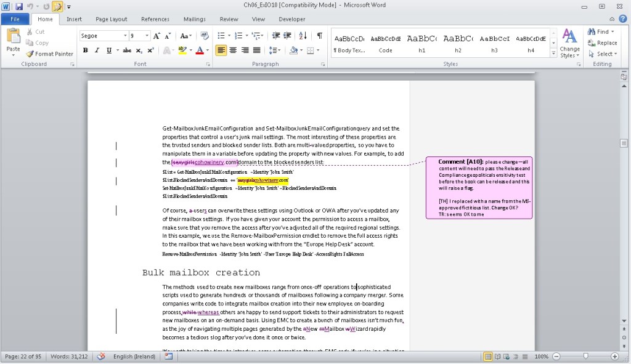
Task: Click the Grow Font icon
Action: (x=157, y=36)
